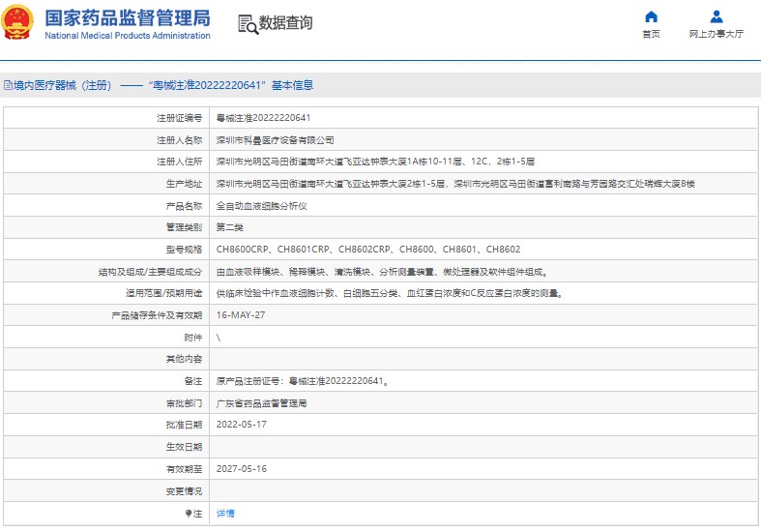Select the 适用范围 intended use text
The height and width of the screenshot is (532, 761).
[x=390, y=294]
